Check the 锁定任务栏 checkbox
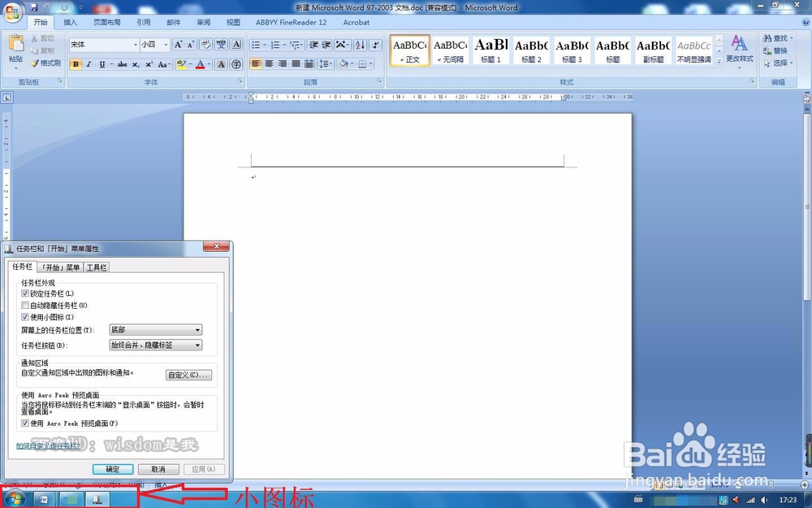This screenshot has width=812, height=508. click(25, 293)
